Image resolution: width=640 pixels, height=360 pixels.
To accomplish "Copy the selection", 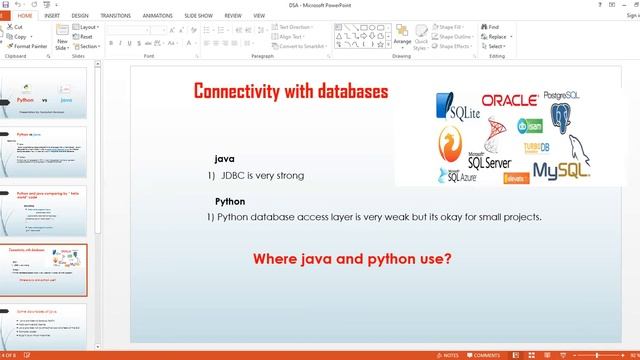I will [16, 37].
